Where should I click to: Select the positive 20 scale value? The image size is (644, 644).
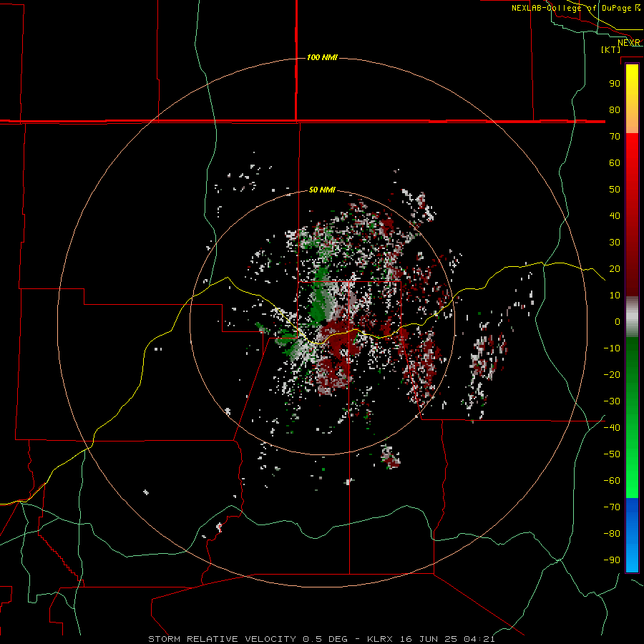pos(615,268)
